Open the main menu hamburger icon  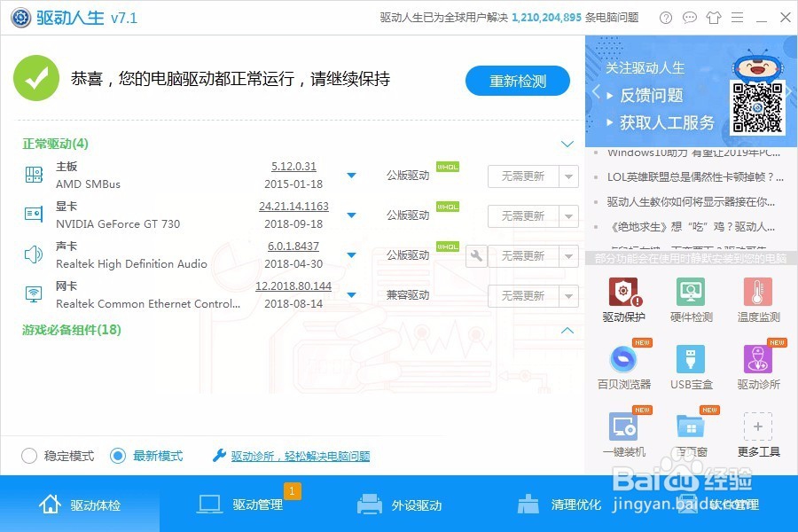coord(737,18)
